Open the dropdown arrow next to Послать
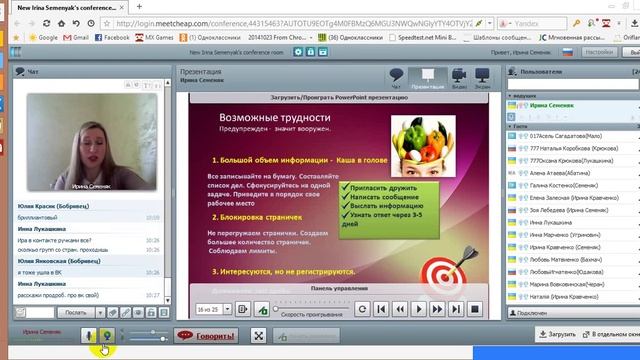Image resolution: width=640 pixels, height=360 pixels. click(100, 313)
